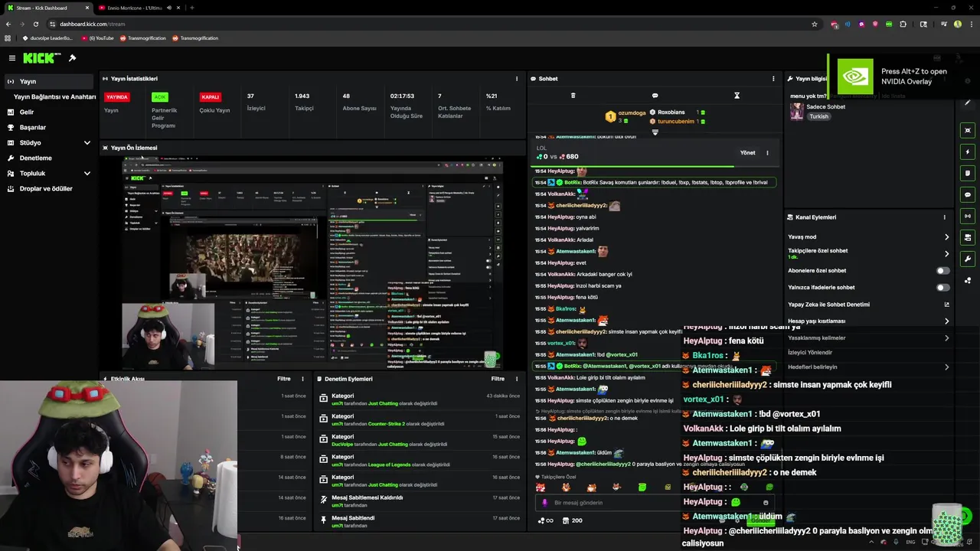Screen dimensions: 980x551
Task: Open Yasaklanmış kelimeler arrow
Action: click(946, 338)
